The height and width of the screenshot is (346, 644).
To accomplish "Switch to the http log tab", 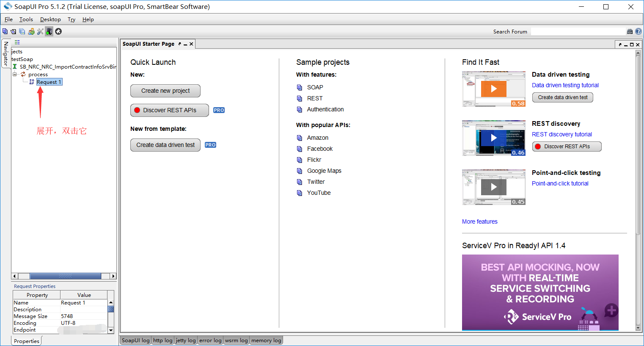I will tap(163, 340).
